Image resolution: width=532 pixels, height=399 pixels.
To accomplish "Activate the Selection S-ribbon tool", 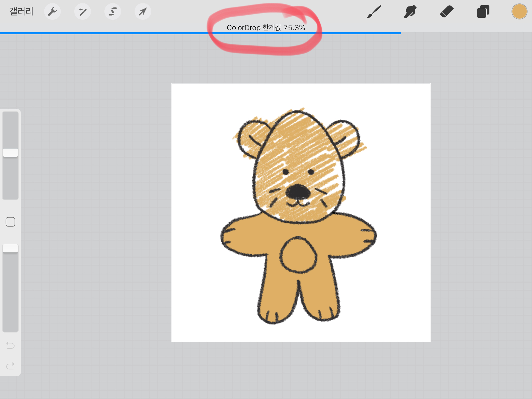I will [113, 12].
